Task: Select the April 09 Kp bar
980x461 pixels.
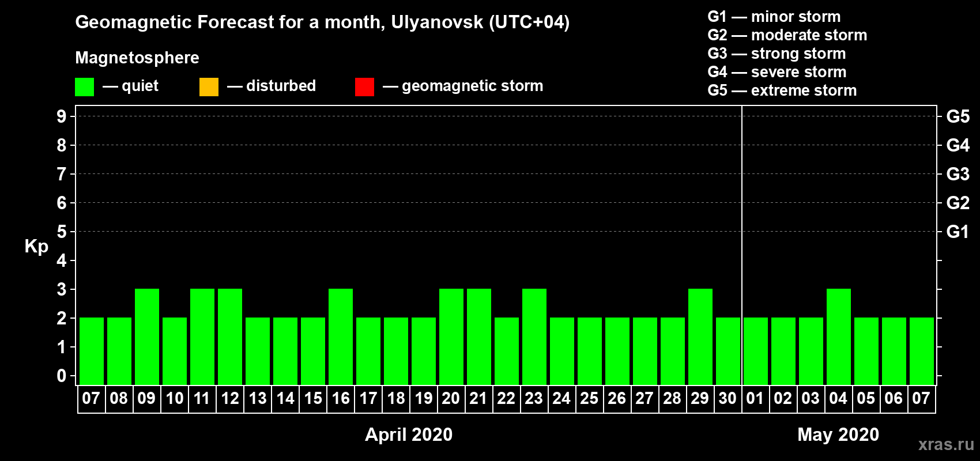Action: tap(147, 337)
